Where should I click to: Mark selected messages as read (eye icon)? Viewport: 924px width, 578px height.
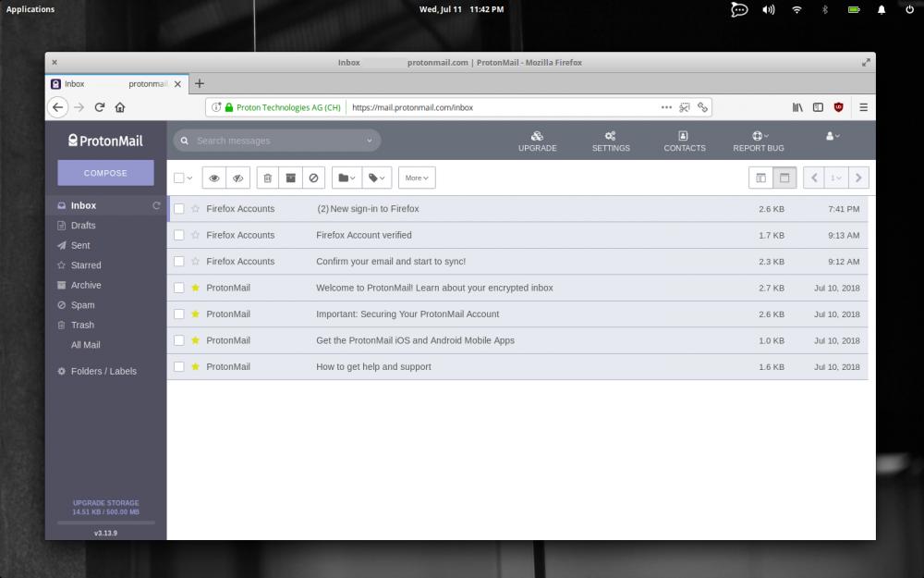pyautogui.click(x=214, y=178)
